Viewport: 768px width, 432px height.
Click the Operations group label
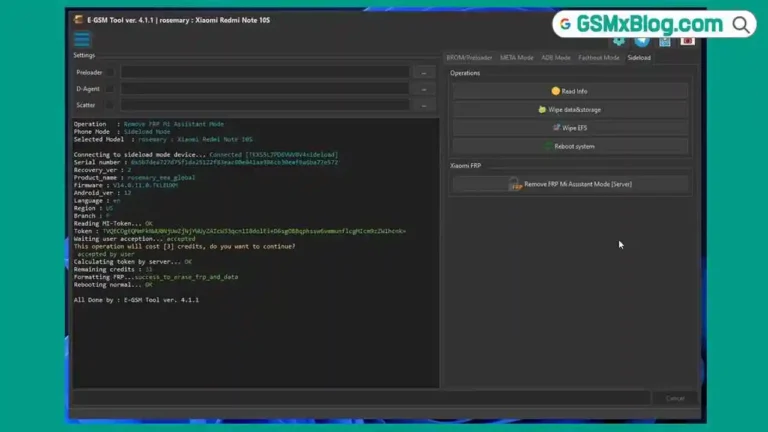pyautogui.click(x=465, y=73)
